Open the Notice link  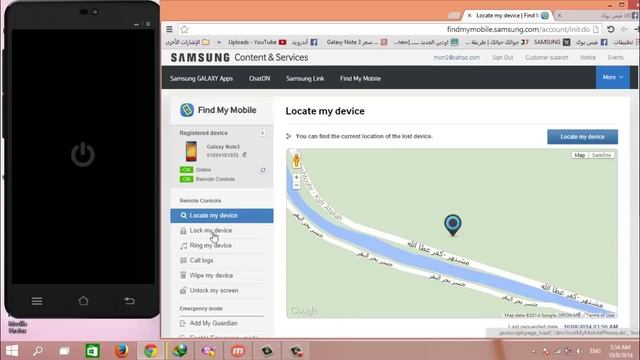click(x=588, y=58)
